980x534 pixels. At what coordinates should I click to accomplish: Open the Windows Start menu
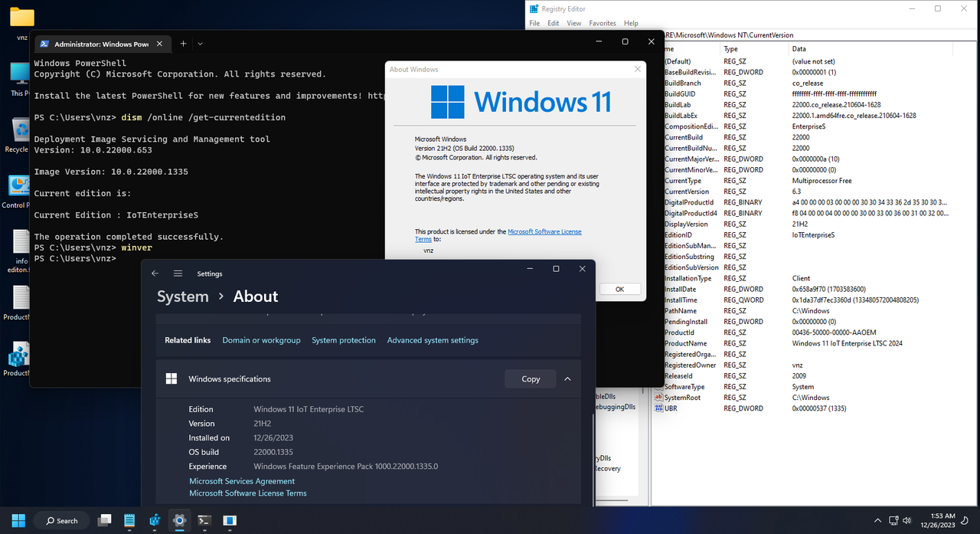tap(18, 520)
